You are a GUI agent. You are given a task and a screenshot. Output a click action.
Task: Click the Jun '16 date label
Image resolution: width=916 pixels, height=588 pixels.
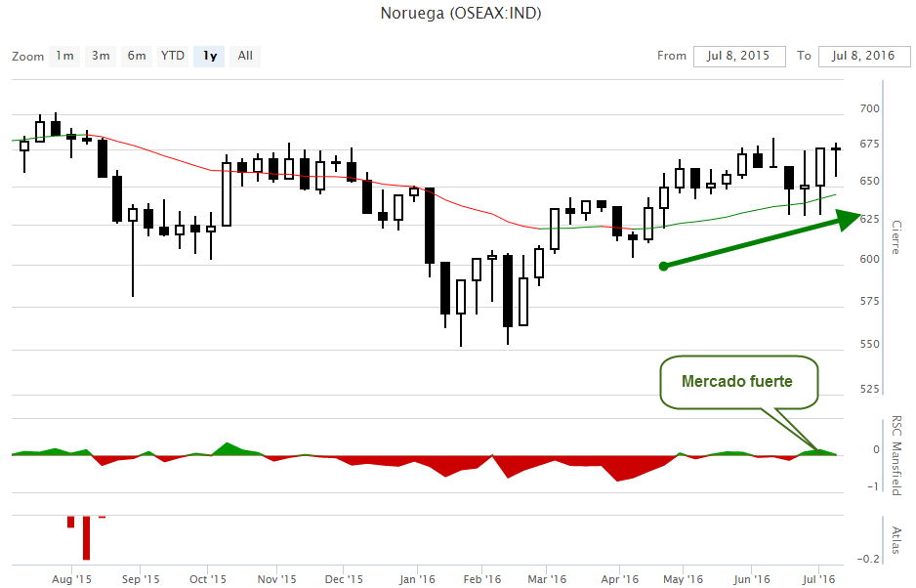point(751,579)
